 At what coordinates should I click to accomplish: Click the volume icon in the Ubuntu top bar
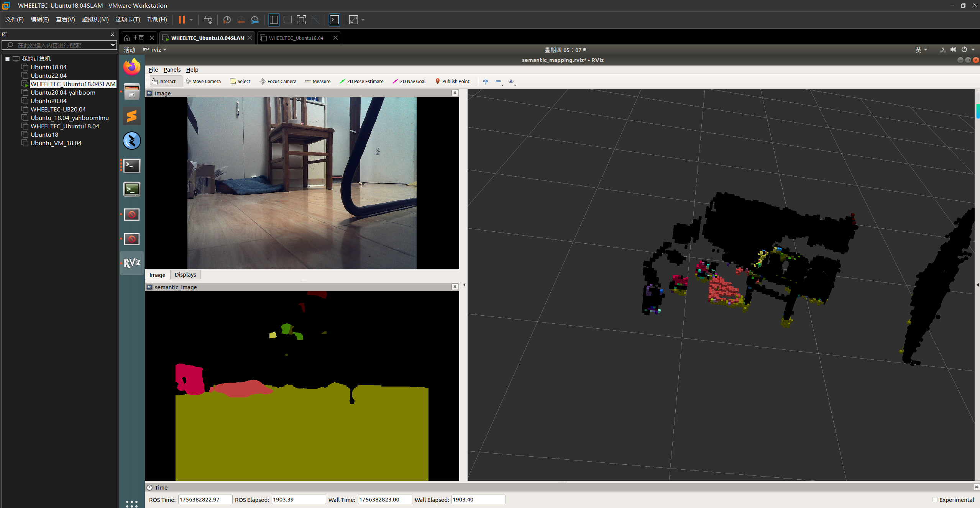pyautogui.click(x=953, y=50)
